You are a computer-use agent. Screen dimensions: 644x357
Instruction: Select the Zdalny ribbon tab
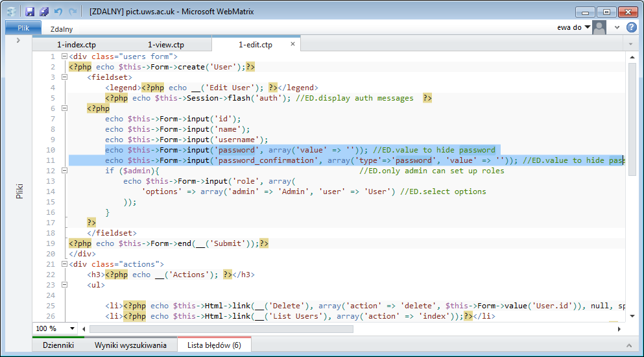tap(62, 29)
